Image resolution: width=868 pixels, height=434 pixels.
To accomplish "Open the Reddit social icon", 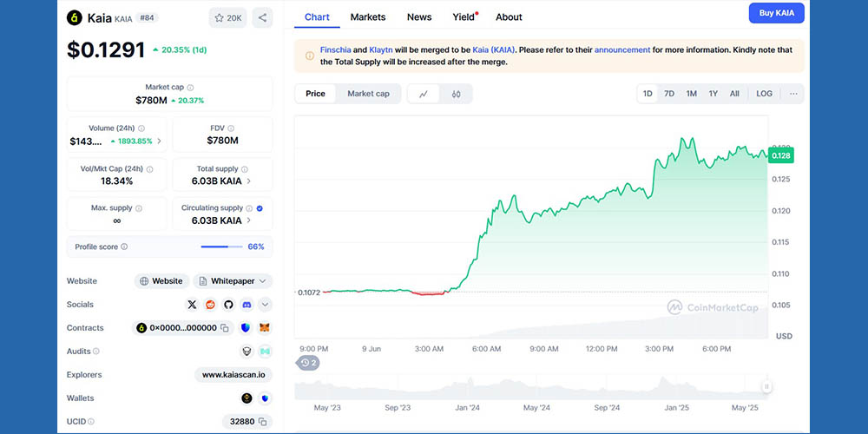I will coord(210,305).
